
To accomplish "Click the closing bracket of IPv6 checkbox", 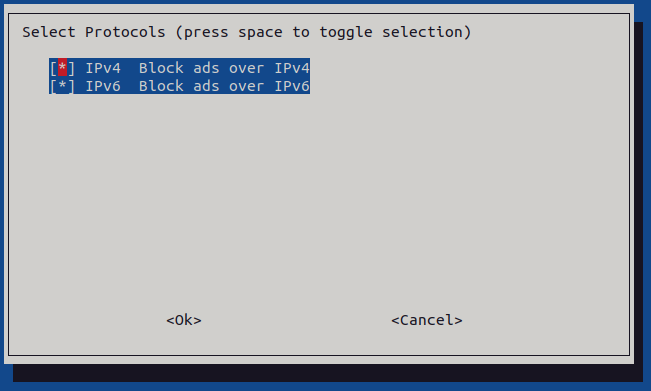I will pos(71,86).
